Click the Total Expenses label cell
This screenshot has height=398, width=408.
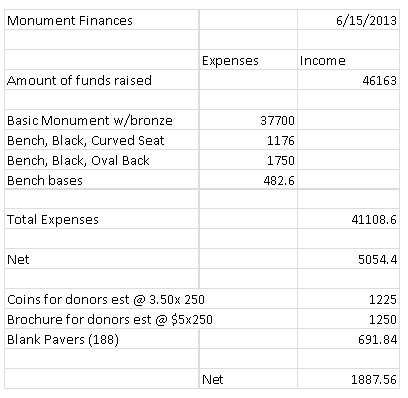(x=102, y=219)
